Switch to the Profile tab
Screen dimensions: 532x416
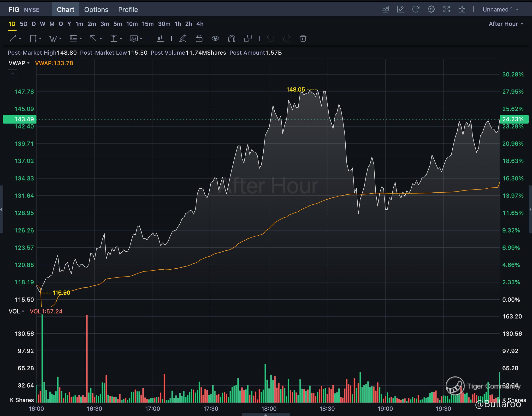pyautogui.click(x=128, y=10)
